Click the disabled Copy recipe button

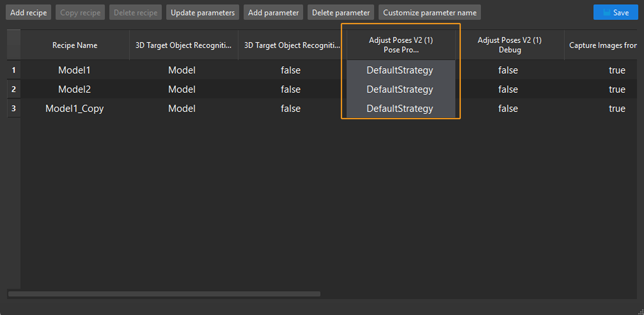tap(80, 12)
